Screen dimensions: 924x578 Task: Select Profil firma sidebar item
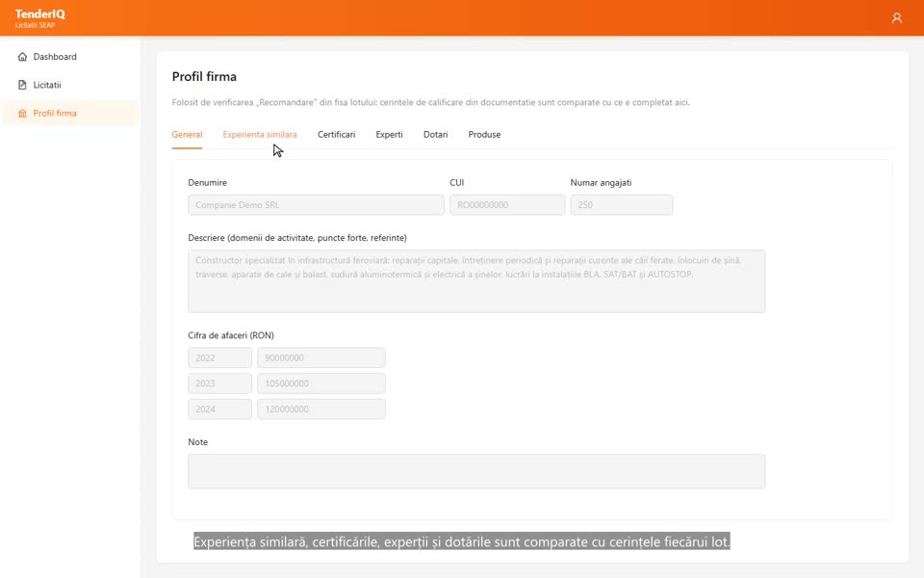[70, 114]
